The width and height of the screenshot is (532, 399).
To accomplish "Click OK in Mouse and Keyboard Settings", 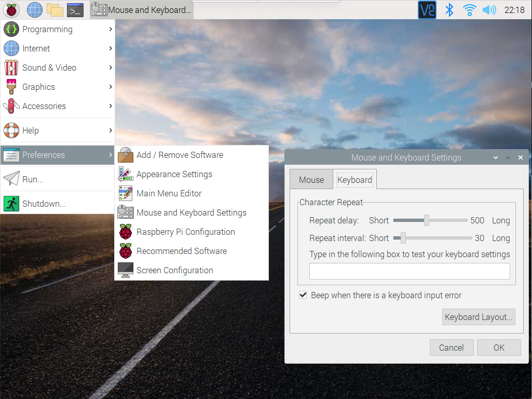I will click(x=498, y=348).
